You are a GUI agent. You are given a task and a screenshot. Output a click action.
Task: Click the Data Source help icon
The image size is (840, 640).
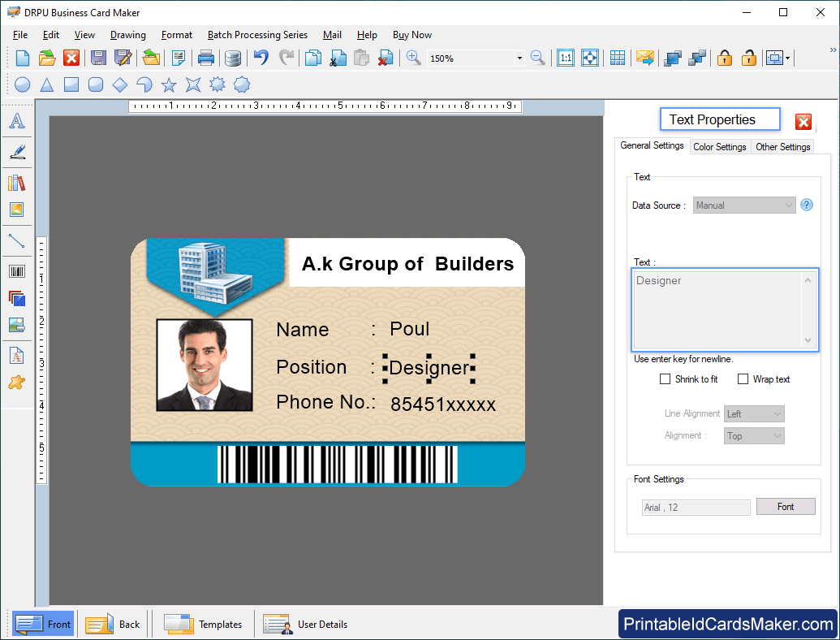(806, 205)
